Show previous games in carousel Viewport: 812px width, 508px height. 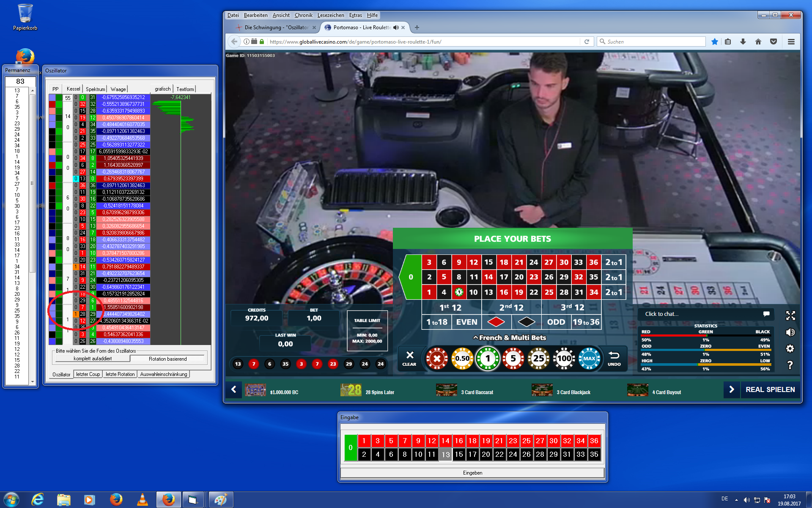click(233, 389)
